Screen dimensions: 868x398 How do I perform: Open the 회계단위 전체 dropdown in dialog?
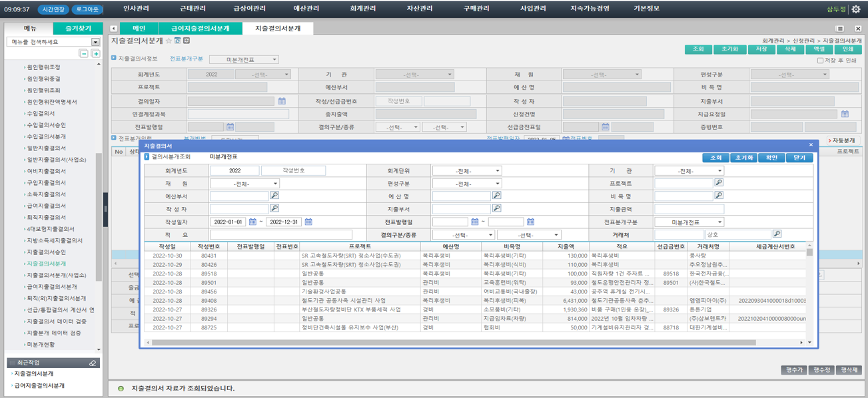pyautogui.click(x=466, y=170)
